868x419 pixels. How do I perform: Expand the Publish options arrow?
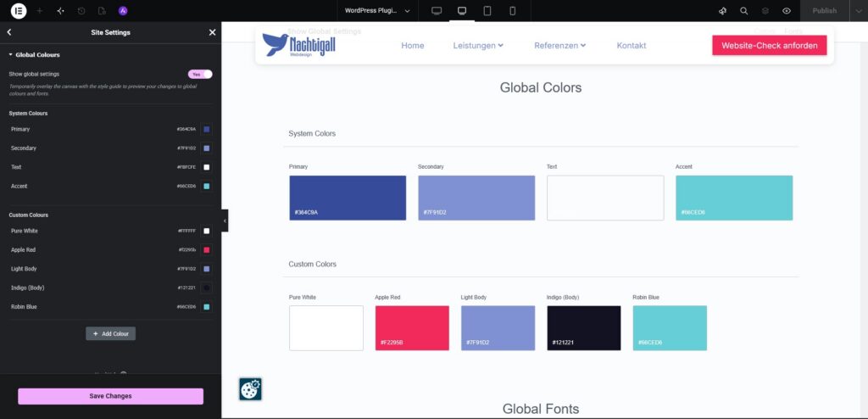tap(859, 10)
